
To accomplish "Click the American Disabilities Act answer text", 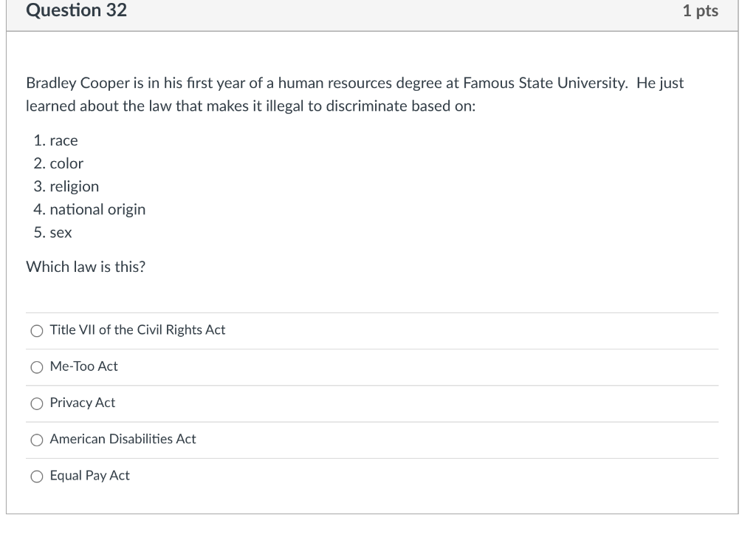I will pyautogui.click(x=122, y=440).
